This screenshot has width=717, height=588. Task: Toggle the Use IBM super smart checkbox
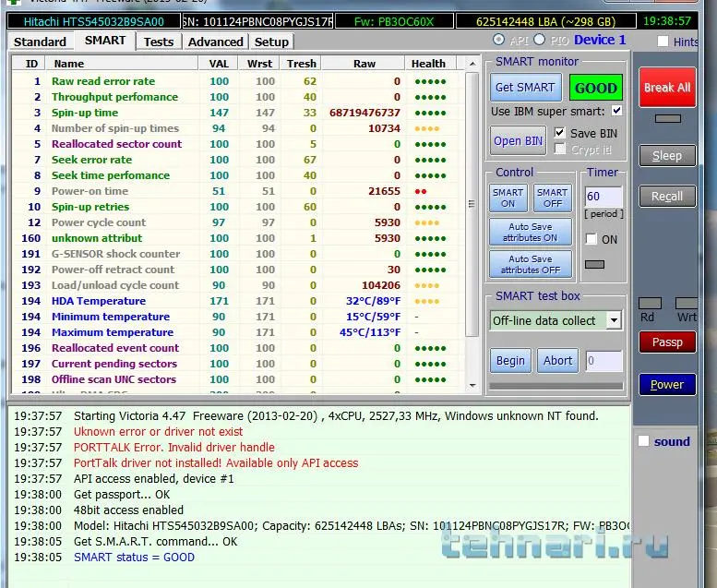[616, 111]
